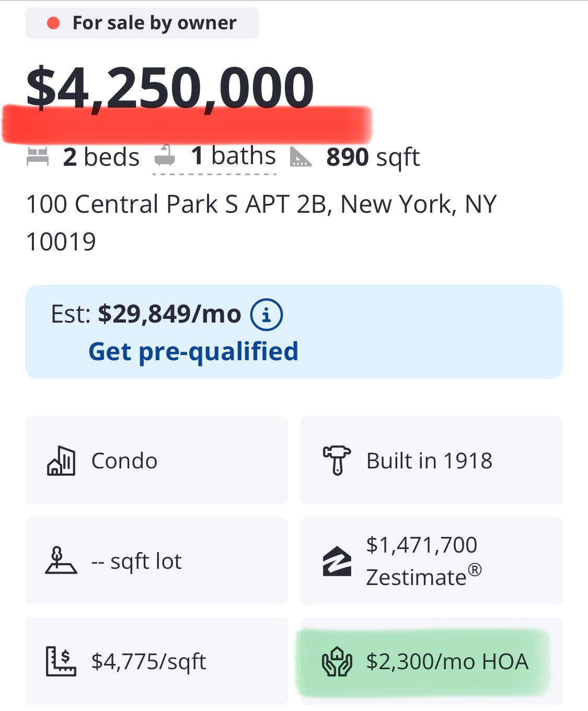Click the HOA hands house icon
This screenshot has height=711, width=588.
[337, 661]
